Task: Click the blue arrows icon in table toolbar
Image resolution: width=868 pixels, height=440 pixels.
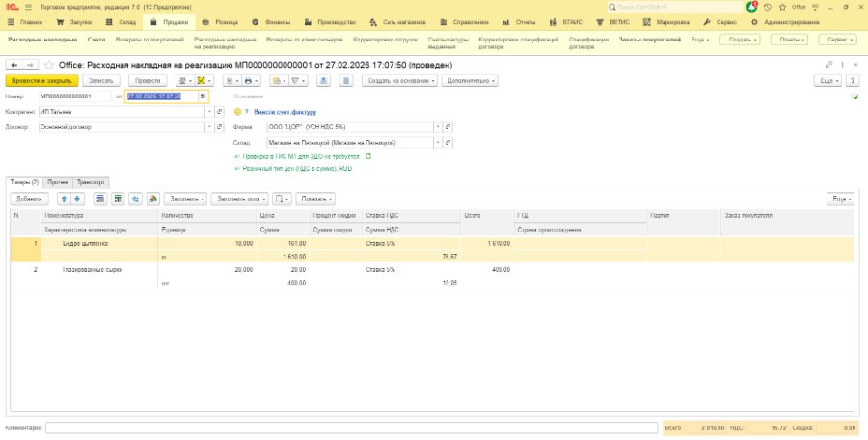Action: tap(136, 199)
